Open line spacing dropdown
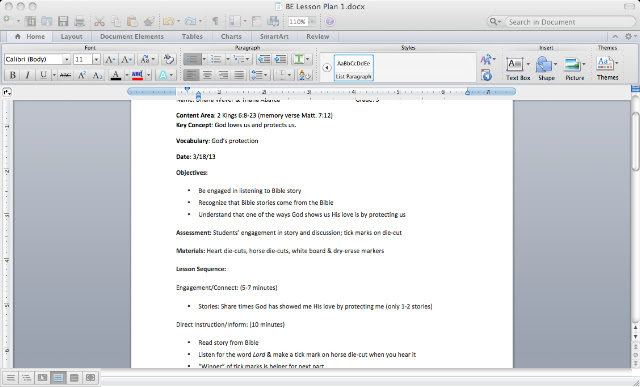 tap(259, 75)
